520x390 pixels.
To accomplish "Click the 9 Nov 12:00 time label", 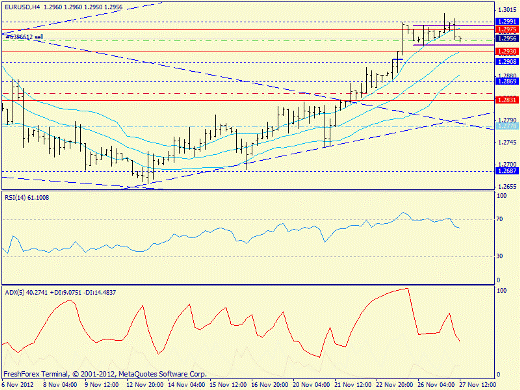I will pos(102,385).
